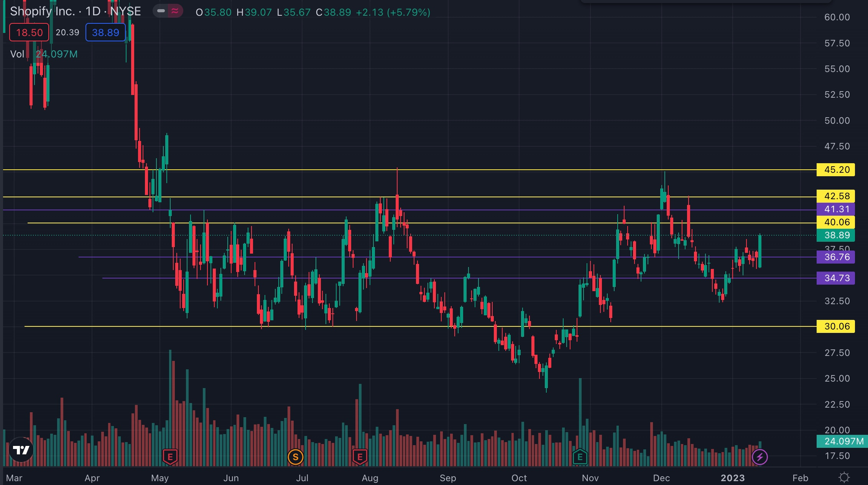Click the volume value 24.097M in legend
The width and height of the screenshot is (868, 485).
pos(57,54)
